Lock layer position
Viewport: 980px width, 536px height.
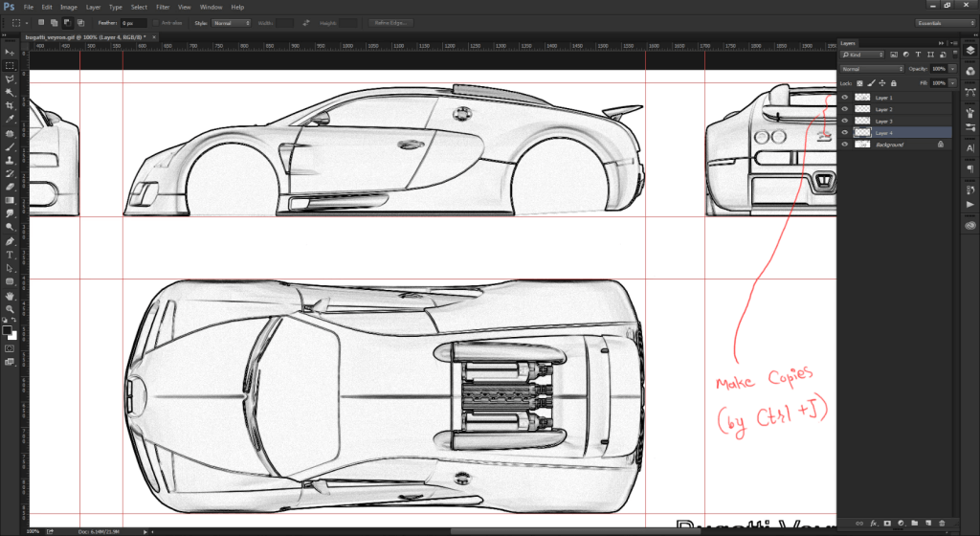(881, 83)
